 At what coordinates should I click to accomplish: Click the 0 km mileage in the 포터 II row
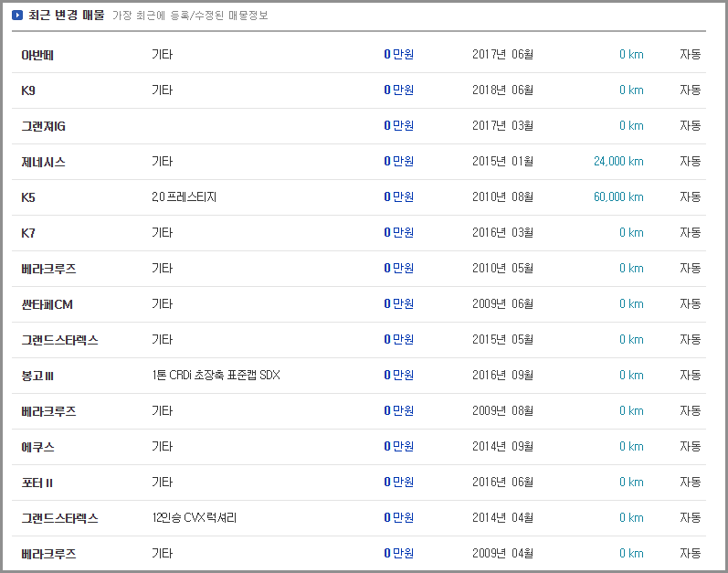click(631, 483)
